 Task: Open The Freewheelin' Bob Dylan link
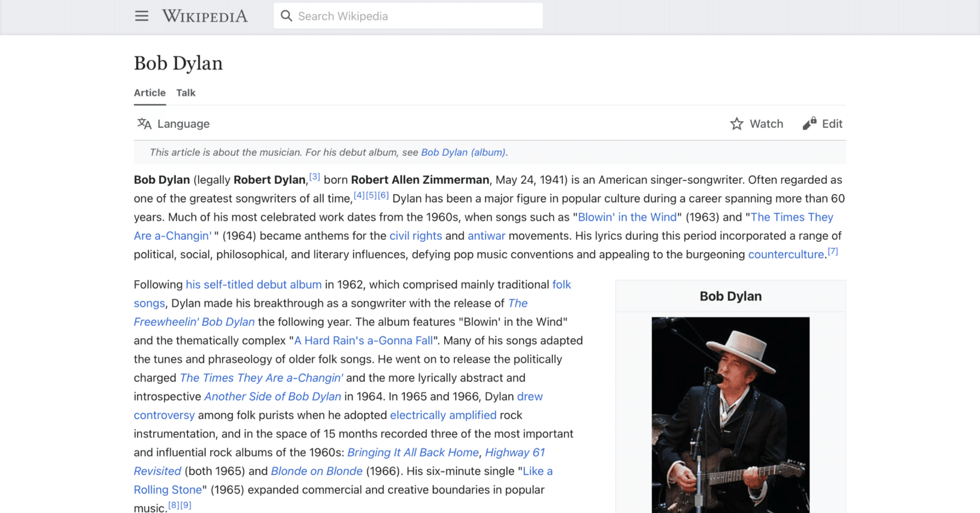(194, 322)
